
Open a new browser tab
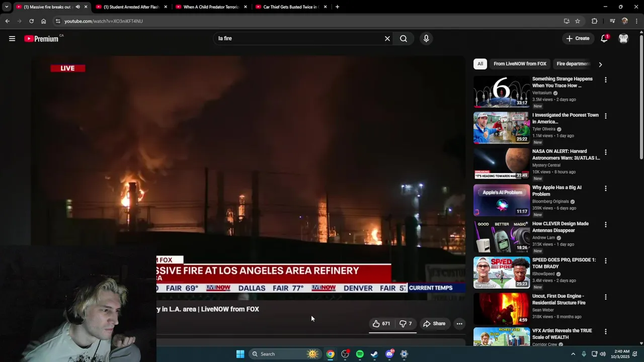(337, 7)
